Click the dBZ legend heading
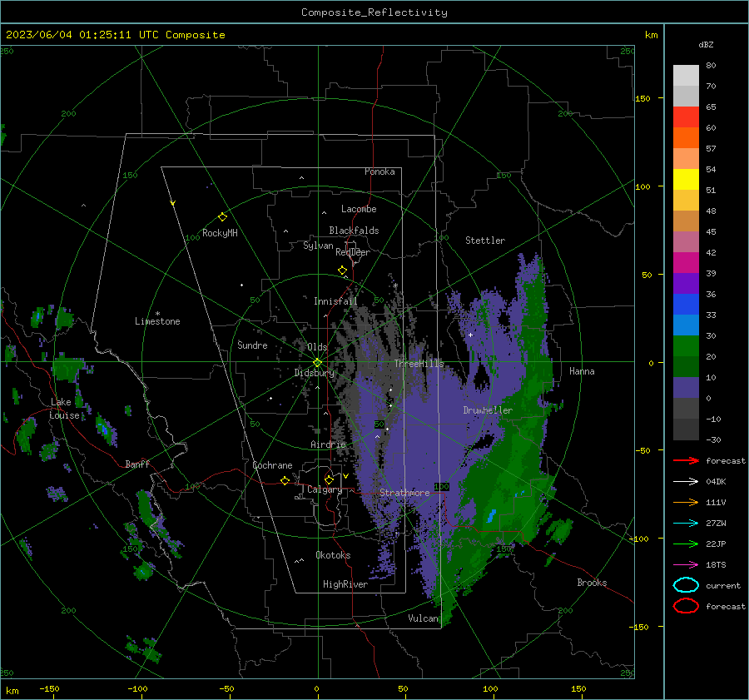This screenshot has height=700, width=749. click(706, 44)
